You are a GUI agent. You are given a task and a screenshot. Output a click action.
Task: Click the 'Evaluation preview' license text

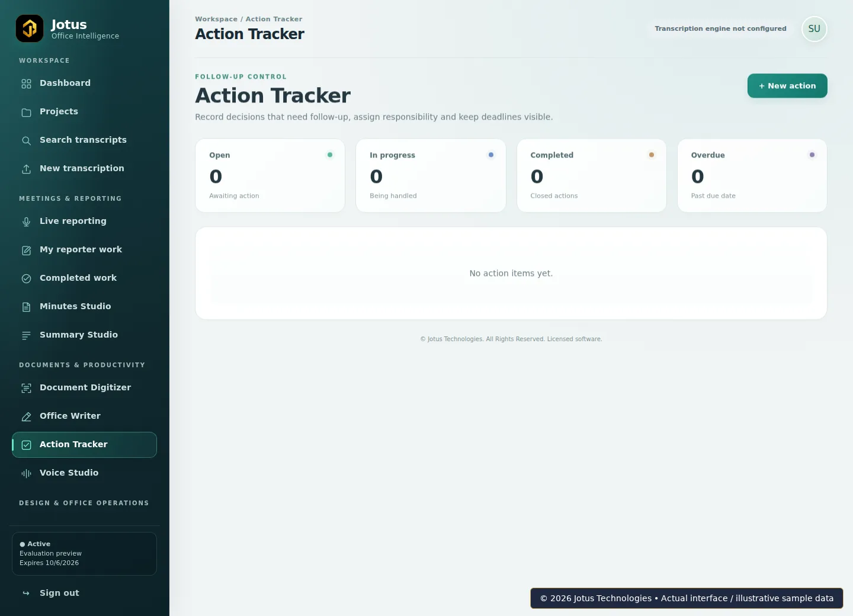[50, 554]
